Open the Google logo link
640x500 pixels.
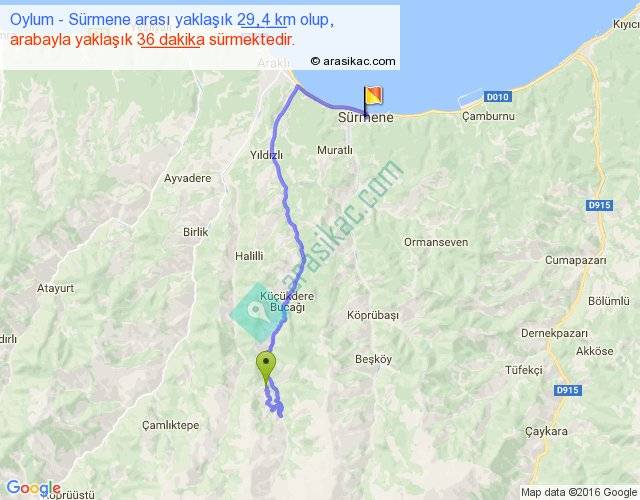pos(33,487)
